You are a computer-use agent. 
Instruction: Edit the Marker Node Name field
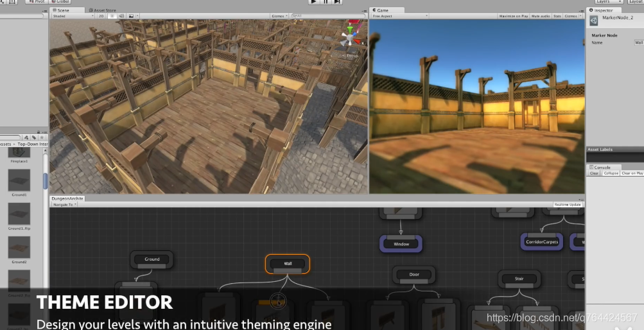(639, 42)
